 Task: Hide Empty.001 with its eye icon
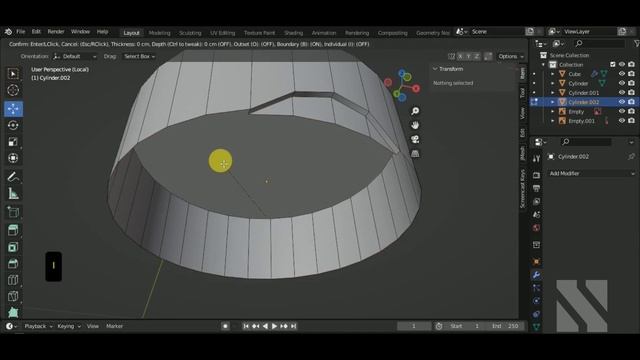pyautogui.click(x=622, y=121)
